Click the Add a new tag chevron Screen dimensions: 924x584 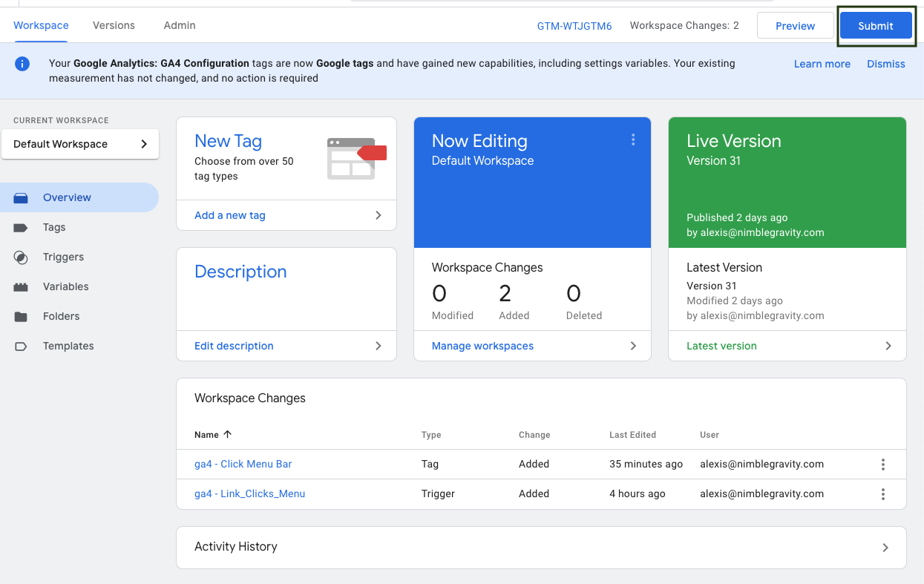[379, 215]
